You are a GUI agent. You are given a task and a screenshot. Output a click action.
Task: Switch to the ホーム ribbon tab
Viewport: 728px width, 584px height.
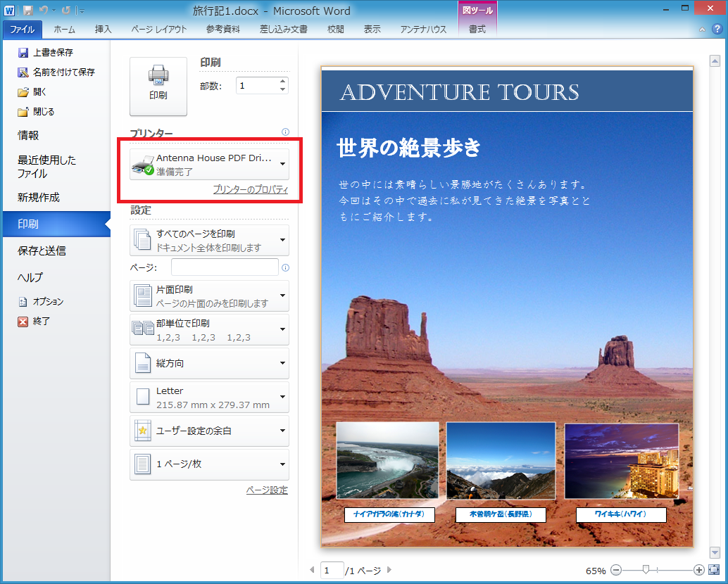click(x=65, y=29)
